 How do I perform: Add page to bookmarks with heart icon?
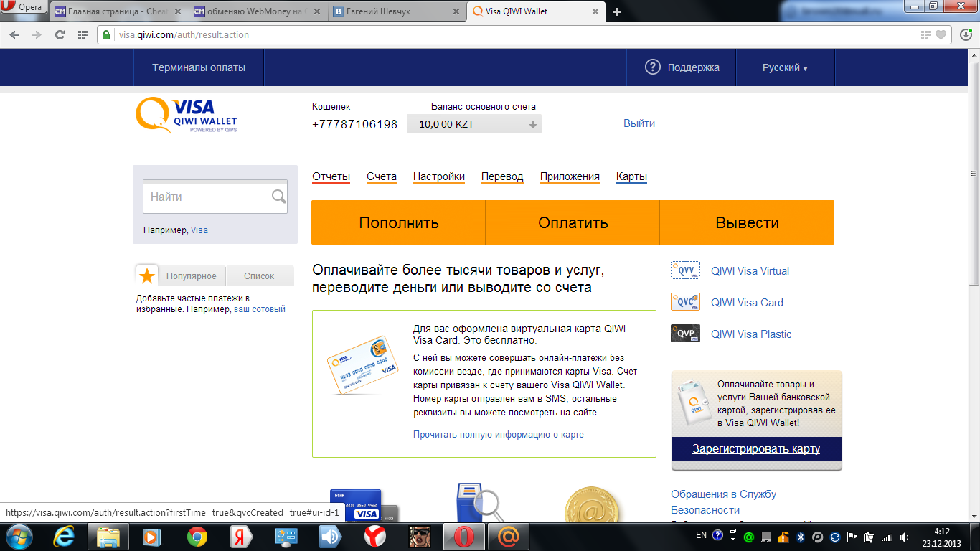pyautogui.click(x=941, y=34)
